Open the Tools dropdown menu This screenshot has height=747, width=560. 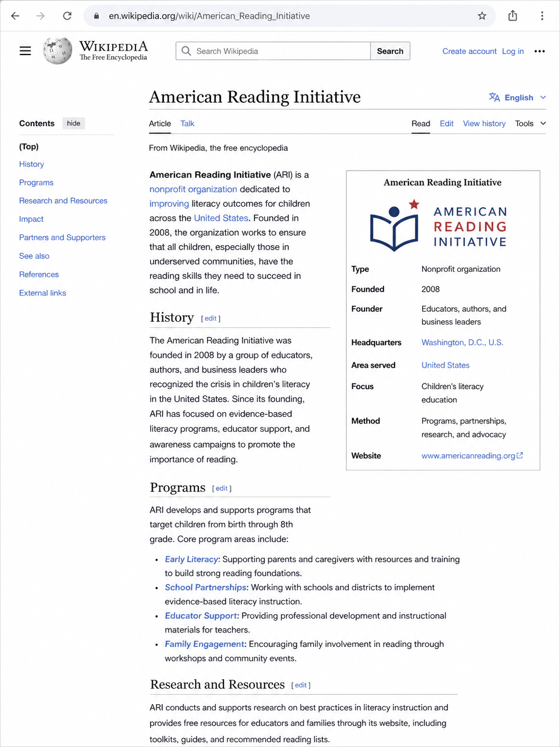tap(531, 123)
